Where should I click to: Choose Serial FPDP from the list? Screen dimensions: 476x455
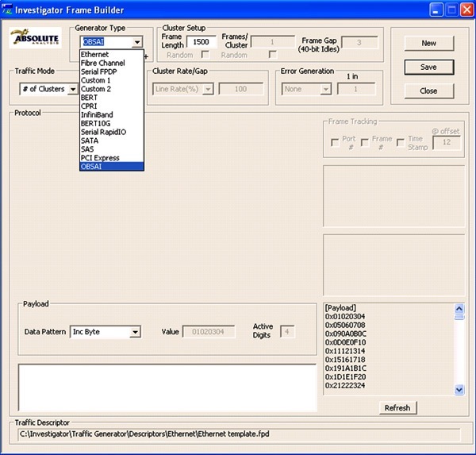(x=111, y=71)
